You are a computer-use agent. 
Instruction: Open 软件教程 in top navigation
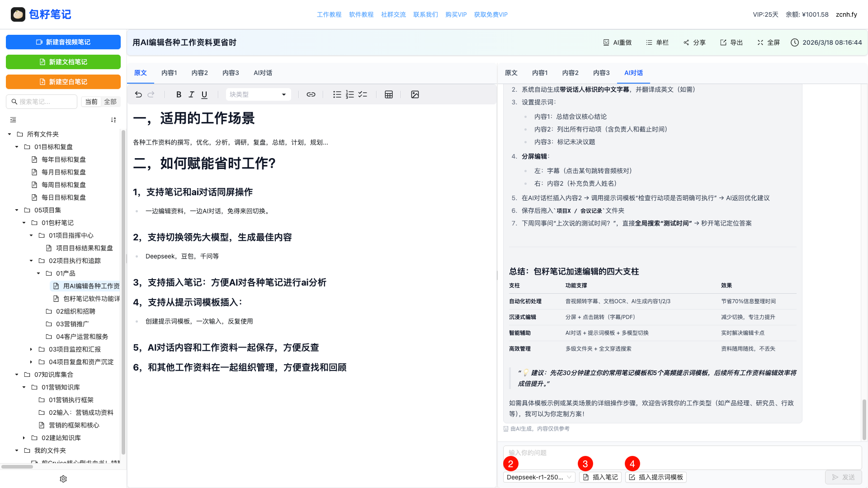tap(361, 14)
